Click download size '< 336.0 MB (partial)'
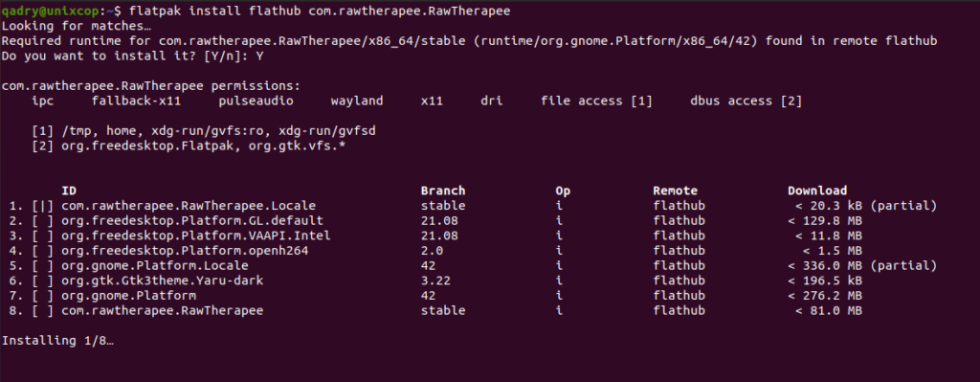Screen dimensions: 980x382 point(862,266)
